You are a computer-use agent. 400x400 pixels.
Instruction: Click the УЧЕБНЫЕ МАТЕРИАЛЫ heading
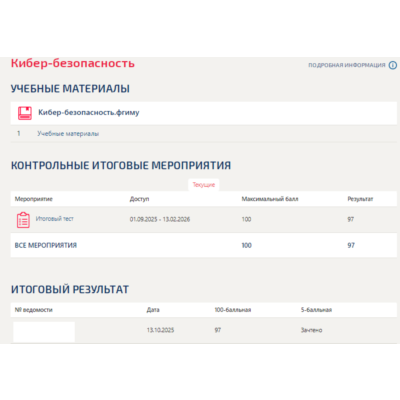(x=70, y=89)
